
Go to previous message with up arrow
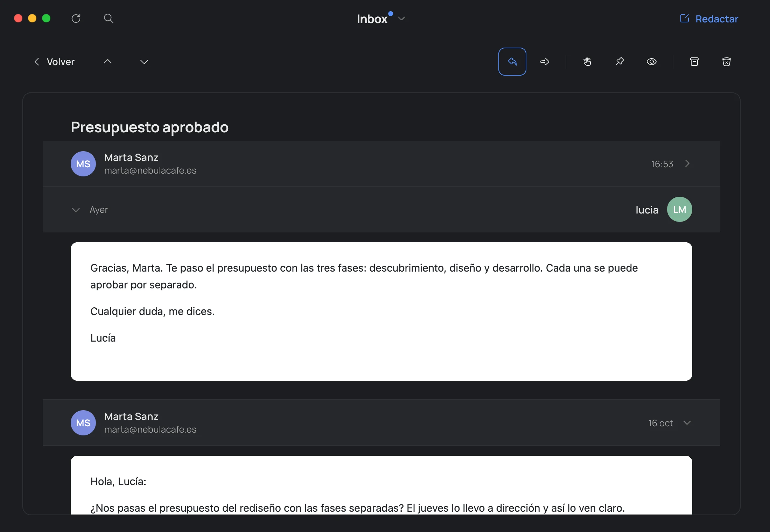[x=108, y=62]
